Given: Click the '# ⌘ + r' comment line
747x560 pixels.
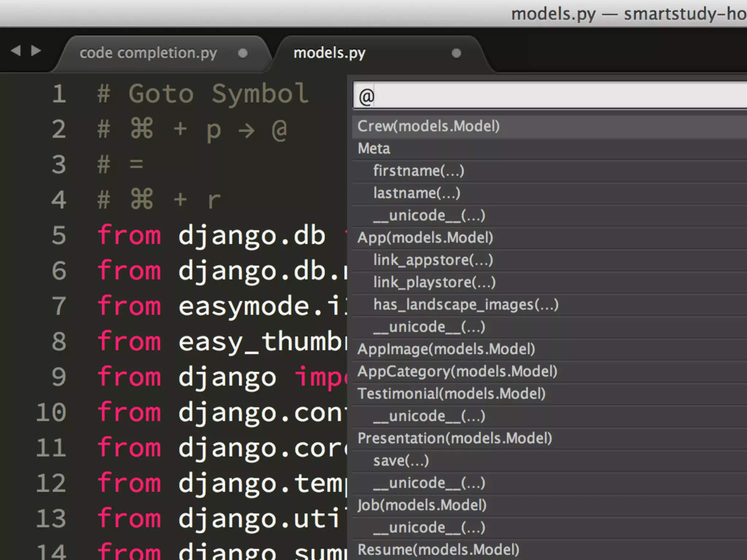Looking at the screenshot, I should coord(159,200).
